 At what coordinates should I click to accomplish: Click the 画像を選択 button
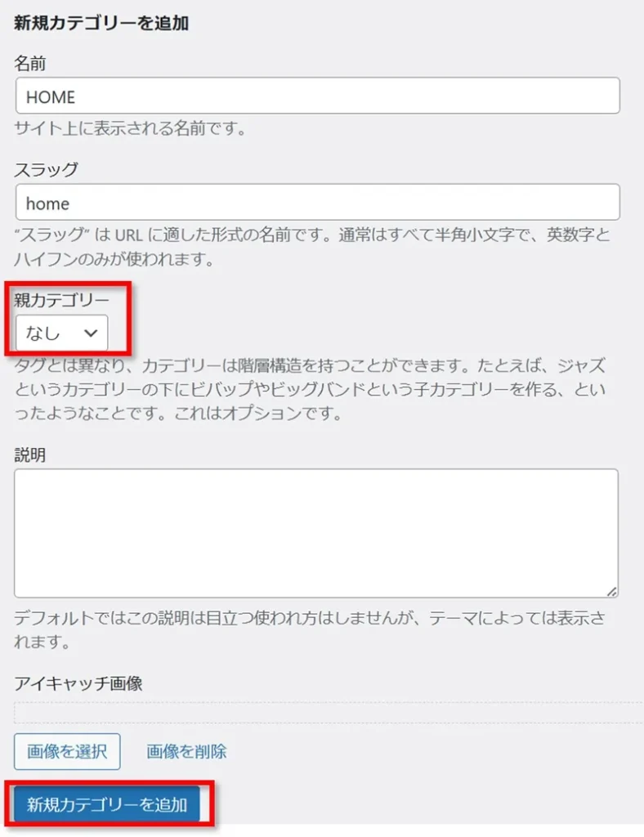pyautogui.click(x=67, y=752)
